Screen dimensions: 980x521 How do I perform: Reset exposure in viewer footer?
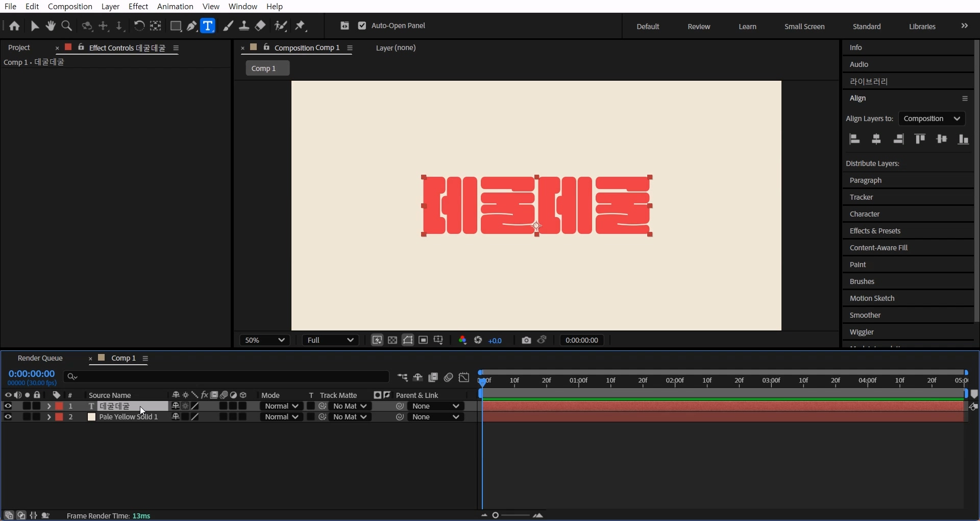click(478, 340)
